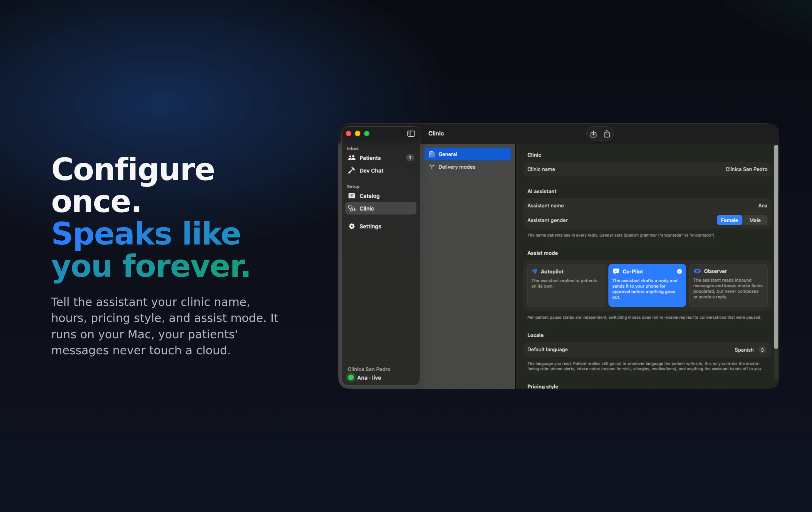Click the stethoscope Clinic sidebar icon
This screenshot has width=812, height=512.
(351, 209)
